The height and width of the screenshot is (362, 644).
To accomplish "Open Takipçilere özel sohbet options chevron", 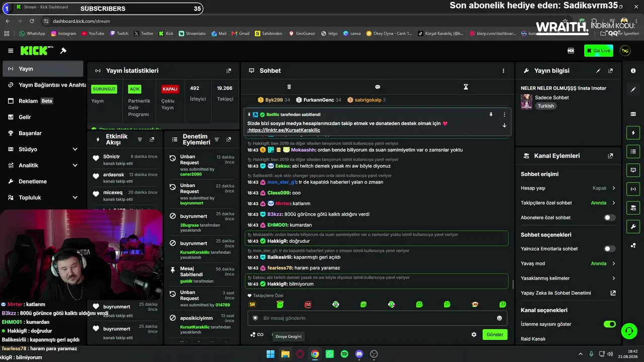I will point(613,203).
